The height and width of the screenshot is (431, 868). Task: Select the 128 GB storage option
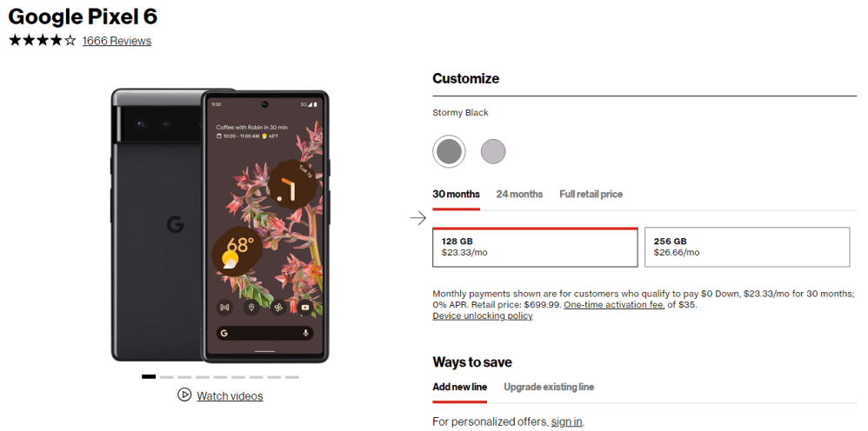pyautogui.click(x=535, y=247)
